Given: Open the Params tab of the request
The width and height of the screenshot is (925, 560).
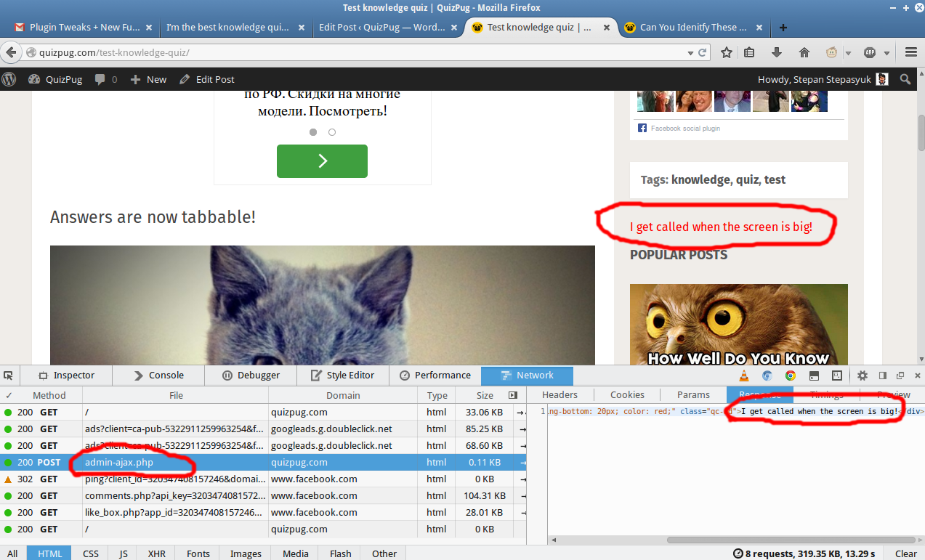Looking at the screenshot, I should (x=693, y=395).
